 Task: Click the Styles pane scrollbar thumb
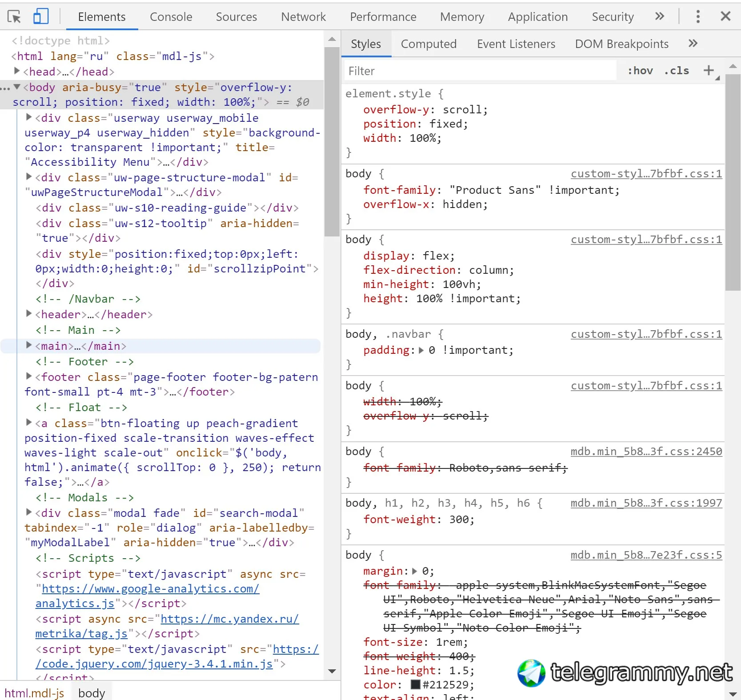[733, 182]
